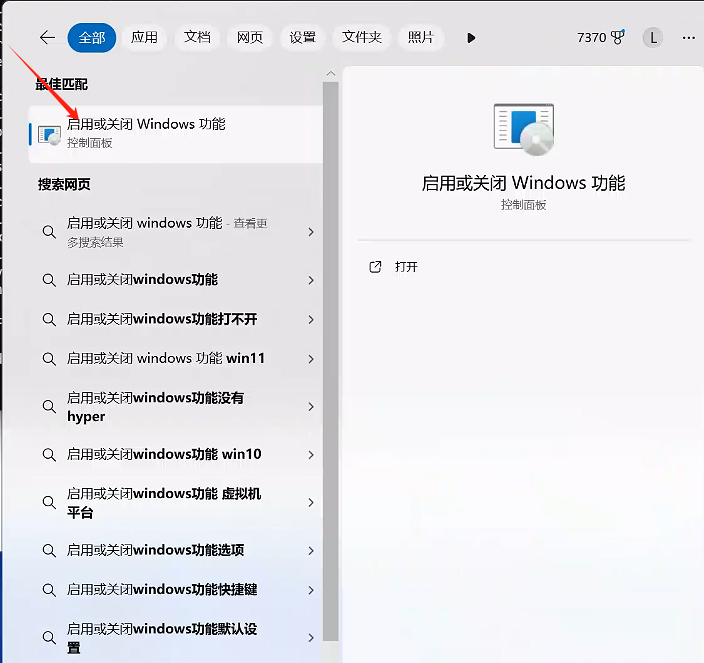Expand chevron for 默认设置 suggestion
This screenshot has width=704, height=663.
[311, 638]
